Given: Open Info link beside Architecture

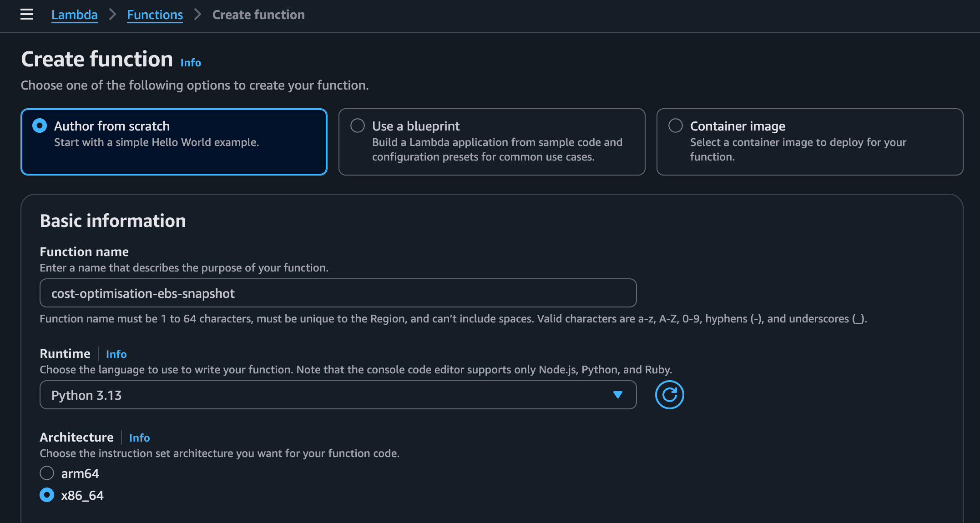Looking at the screenshot, I should tap(139, 438).
